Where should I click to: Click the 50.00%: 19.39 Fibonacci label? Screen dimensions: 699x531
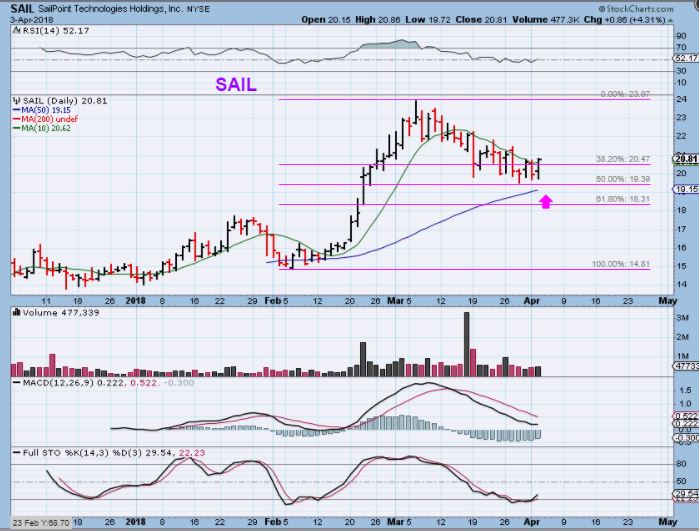(623, 179)
